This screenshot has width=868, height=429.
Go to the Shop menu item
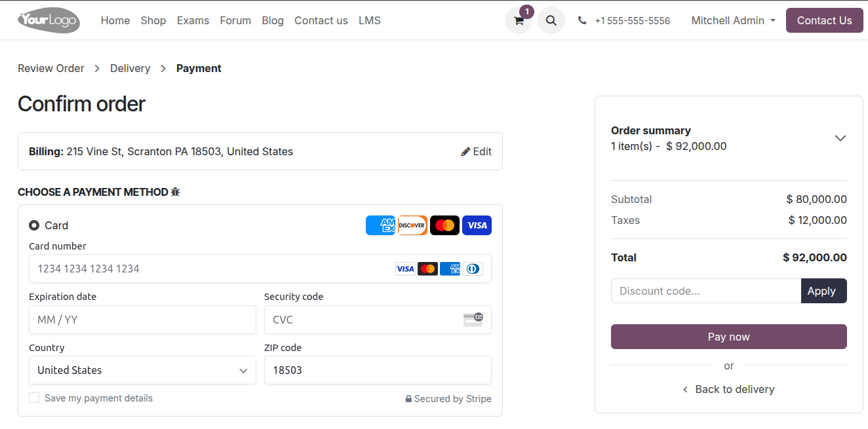(153, 20)
